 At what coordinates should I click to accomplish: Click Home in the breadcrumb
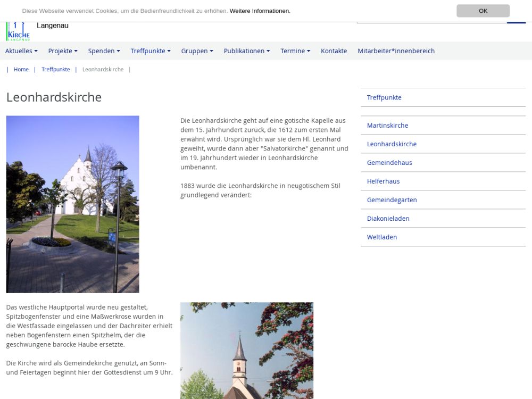pyautogui.click(x=21, y=70)
